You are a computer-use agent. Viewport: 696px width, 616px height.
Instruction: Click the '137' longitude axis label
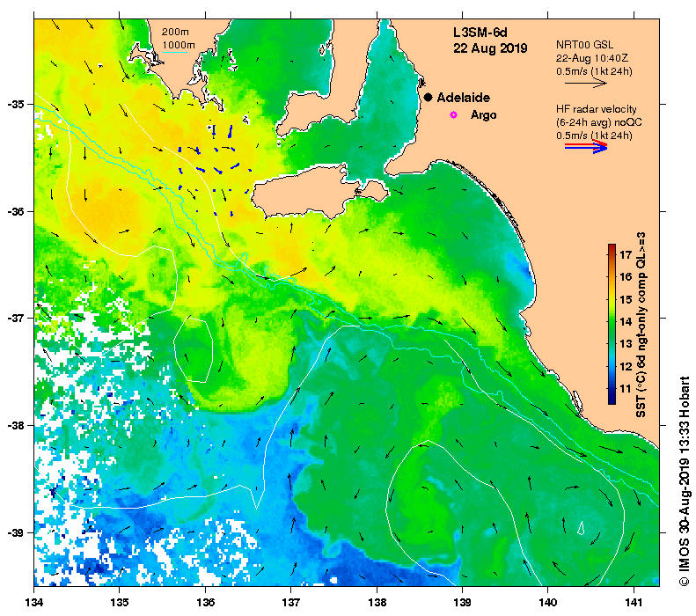coord(291,602)
